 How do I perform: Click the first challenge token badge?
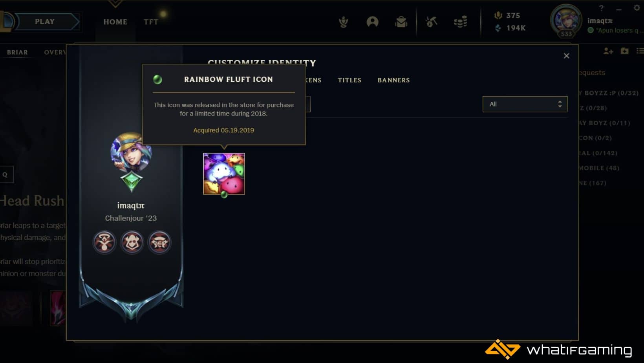pyautogui.click(x=104, y=242)
